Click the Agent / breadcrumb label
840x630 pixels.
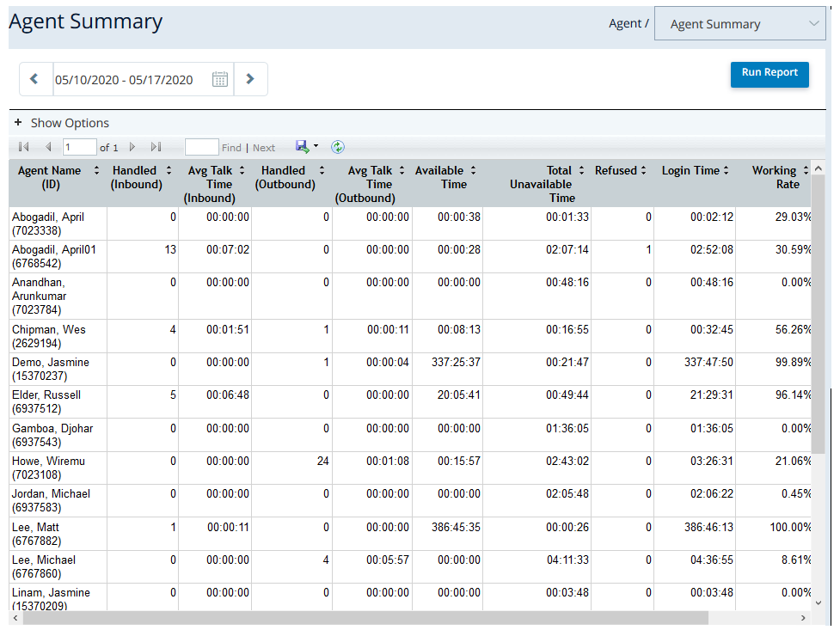coord(628,23)
